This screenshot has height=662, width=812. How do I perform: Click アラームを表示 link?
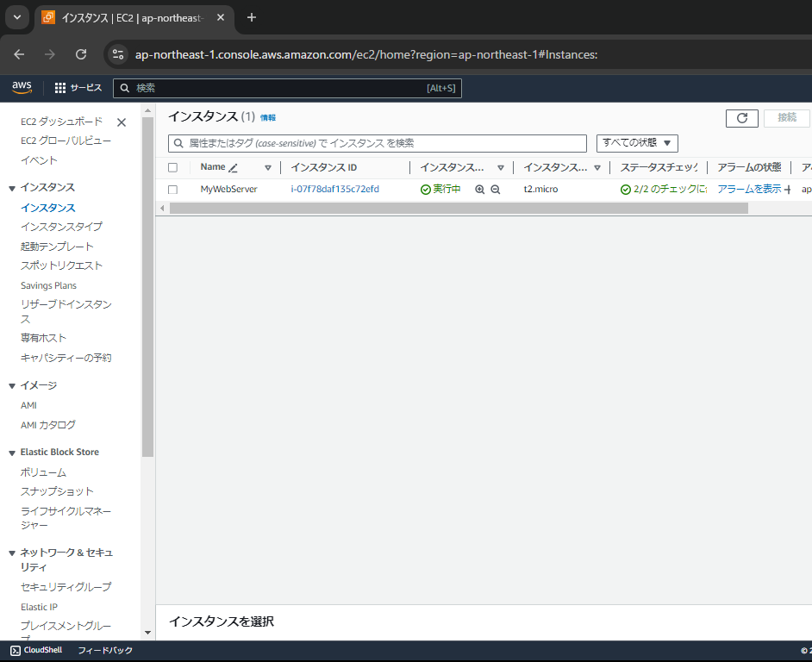[749, 189]
